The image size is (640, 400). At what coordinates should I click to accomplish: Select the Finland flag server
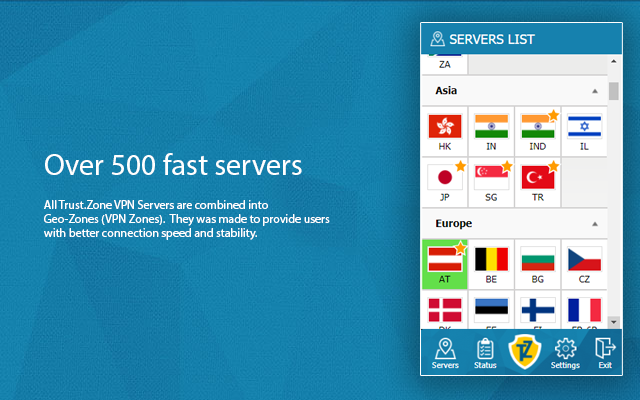538,310
